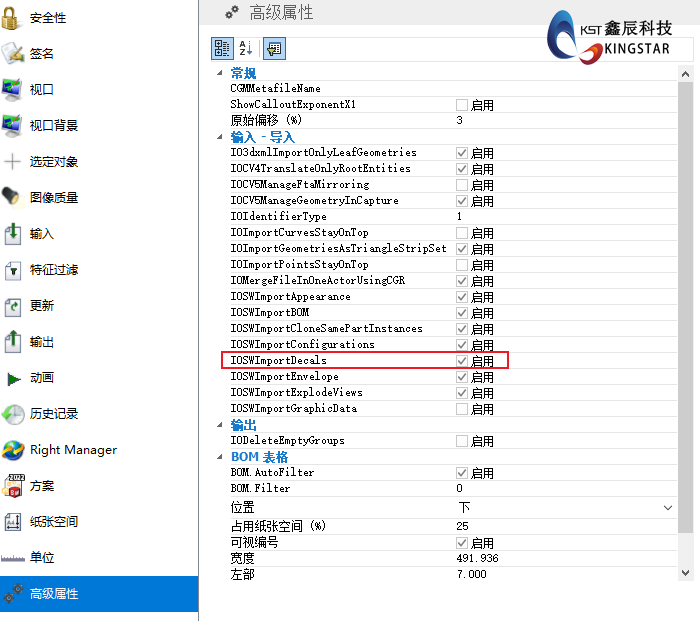The image size is (700, 621).
Task: Open the 安全性 lock icon
Action: coord(10,18)
